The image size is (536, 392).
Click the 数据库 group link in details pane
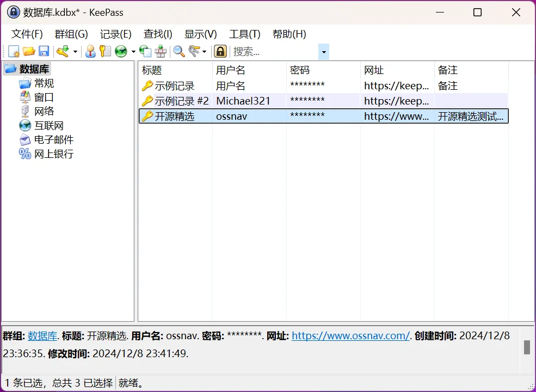(42, 336)
